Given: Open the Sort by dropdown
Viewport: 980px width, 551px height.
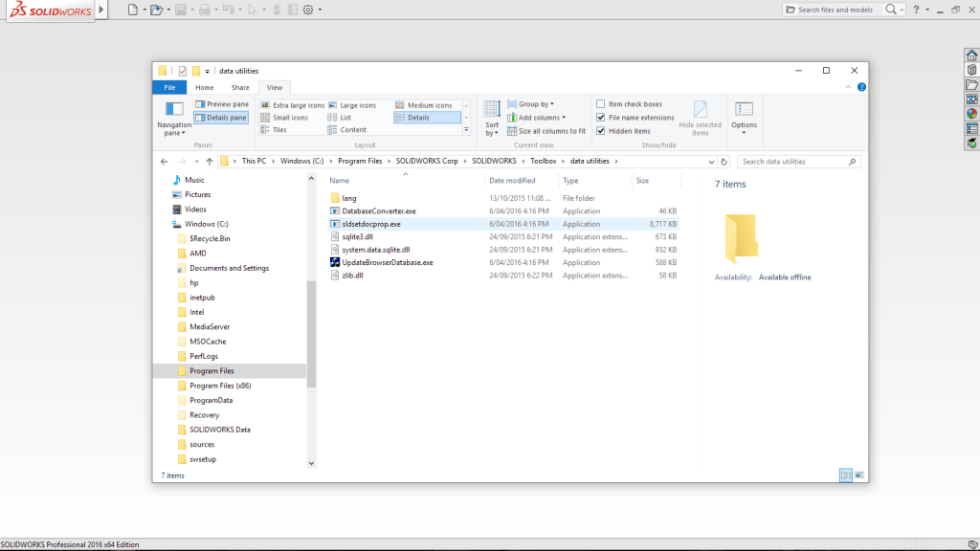Looking at the screenshot, I should point(492,118).
